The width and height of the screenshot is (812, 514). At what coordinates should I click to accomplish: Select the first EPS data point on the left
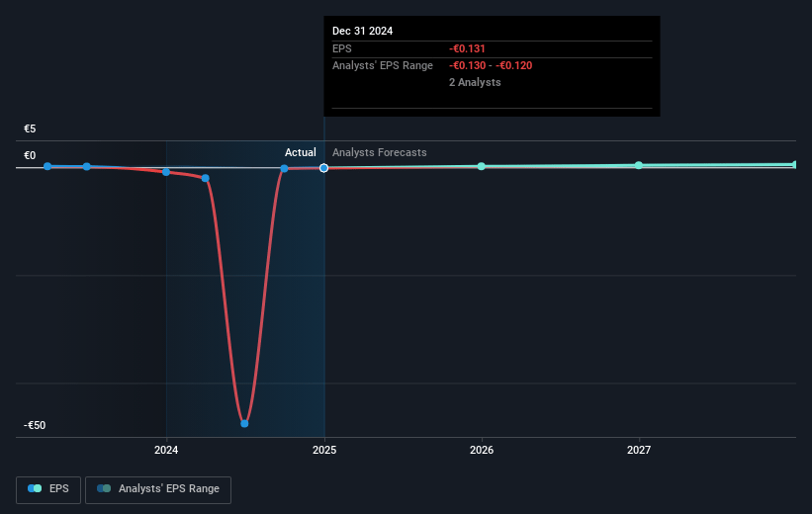pyautogui.click(x=47, y=166)
